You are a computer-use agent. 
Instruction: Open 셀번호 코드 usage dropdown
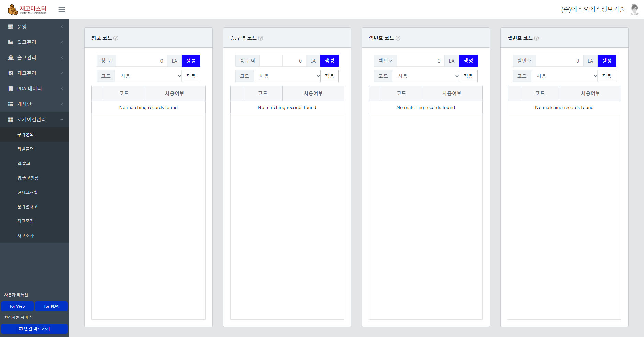[x=564, y=76]
